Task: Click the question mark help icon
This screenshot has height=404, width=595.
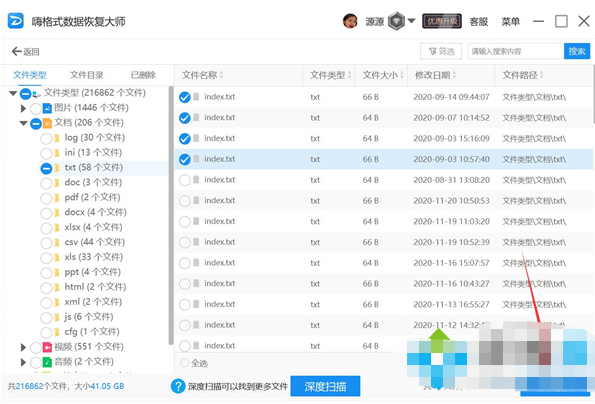Action: point(178,386)
